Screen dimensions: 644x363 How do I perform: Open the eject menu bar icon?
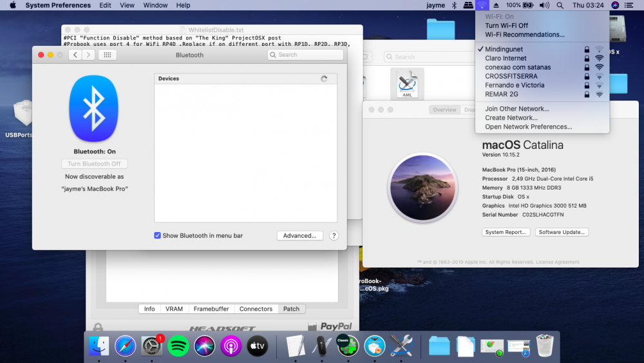(x=496, y=5)
